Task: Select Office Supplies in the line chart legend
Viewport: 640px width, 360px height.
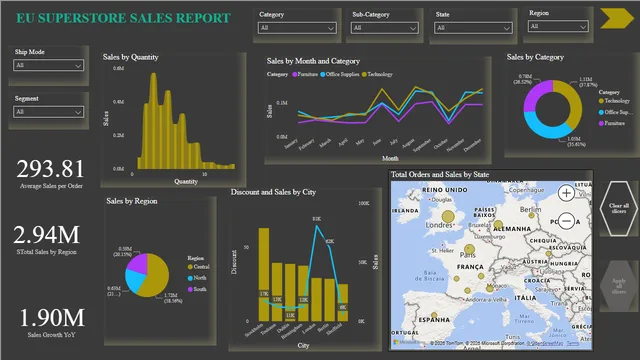Action: pos(340,74)
